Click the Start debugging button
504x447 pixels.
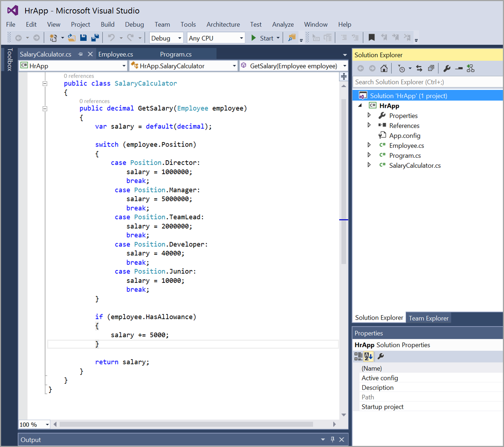(263, 38)
